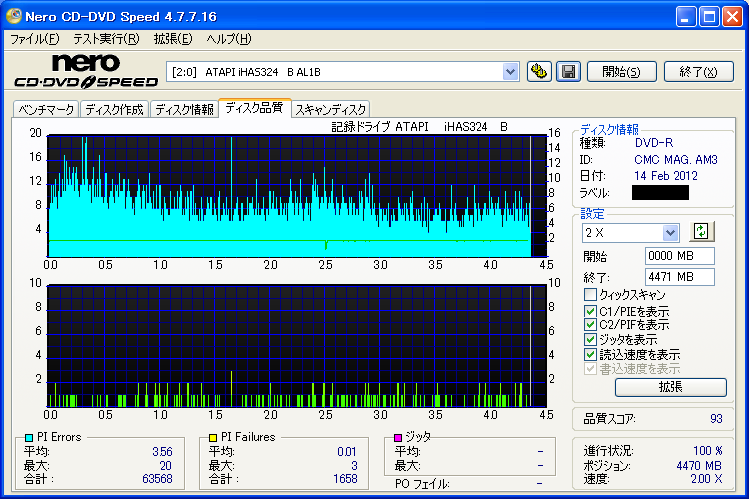
Task: Open the ファイル(F) menu
Action: (x=34, y=39)
